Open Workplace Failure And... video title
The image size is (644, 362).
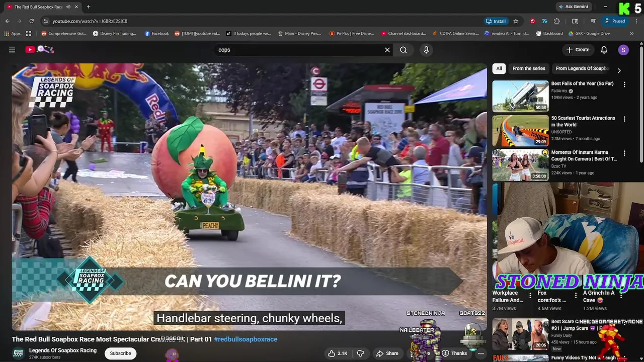(508, 297)
